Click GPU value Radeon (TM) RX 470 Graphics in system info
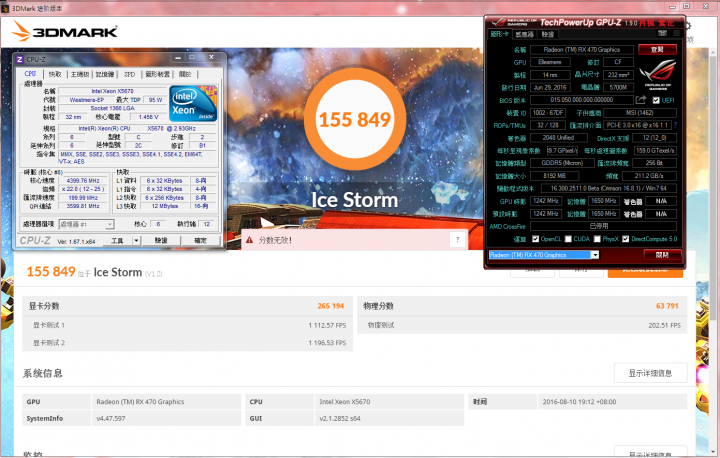This screenshot has width=720, height=458. coord(140,401)
